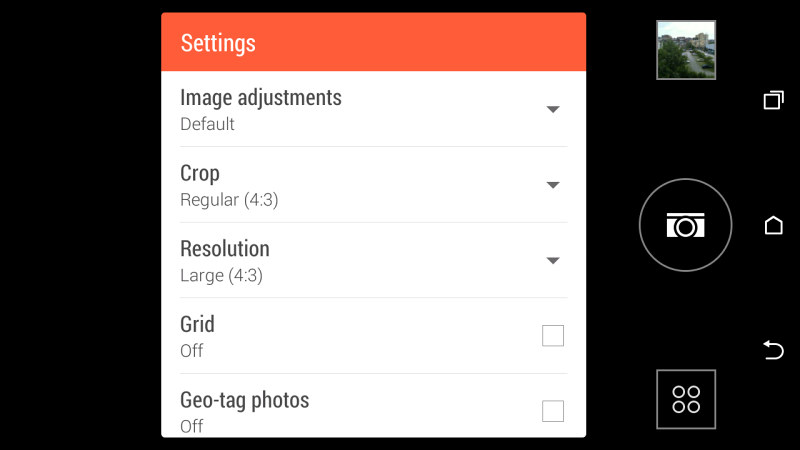Select the Image adjustments label
The image size is (800, 450).
261,97
